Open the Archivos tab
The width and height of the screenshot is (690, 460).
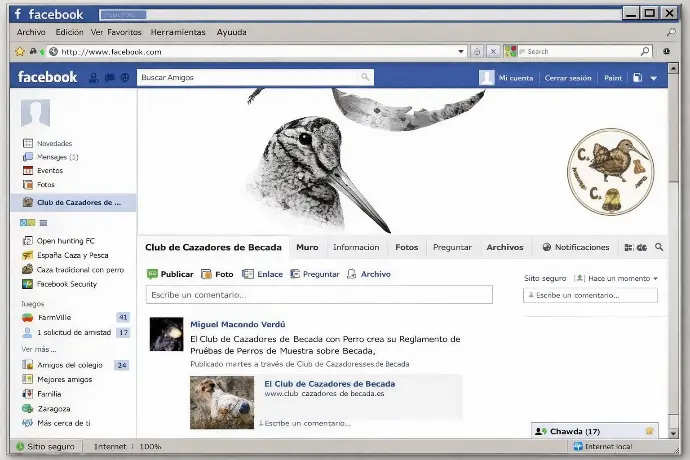(505, 247)
